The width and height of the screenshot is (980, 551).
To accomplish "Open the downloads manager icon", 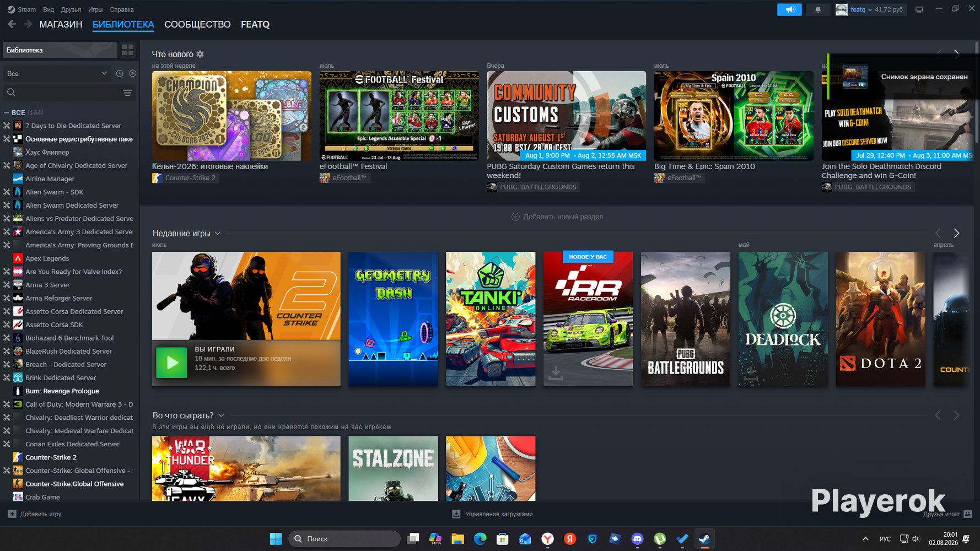I will [456, 514].
